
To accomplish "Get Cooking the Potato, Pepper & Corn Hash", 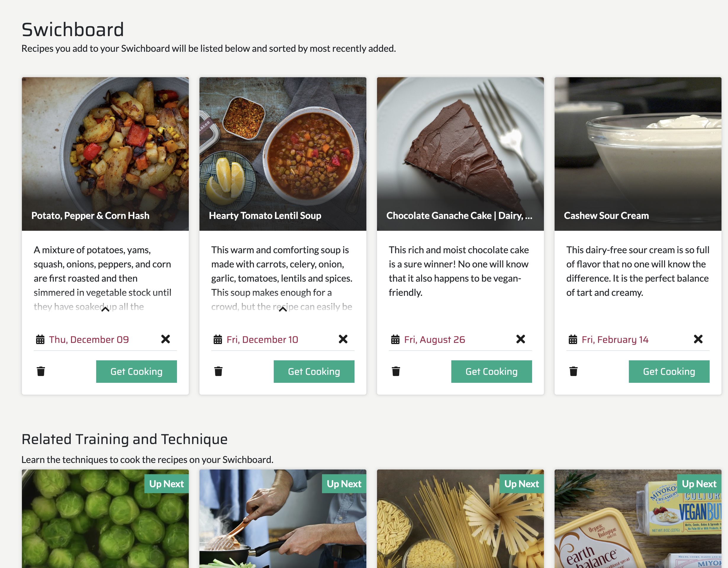I will click(x=136, y=372).
